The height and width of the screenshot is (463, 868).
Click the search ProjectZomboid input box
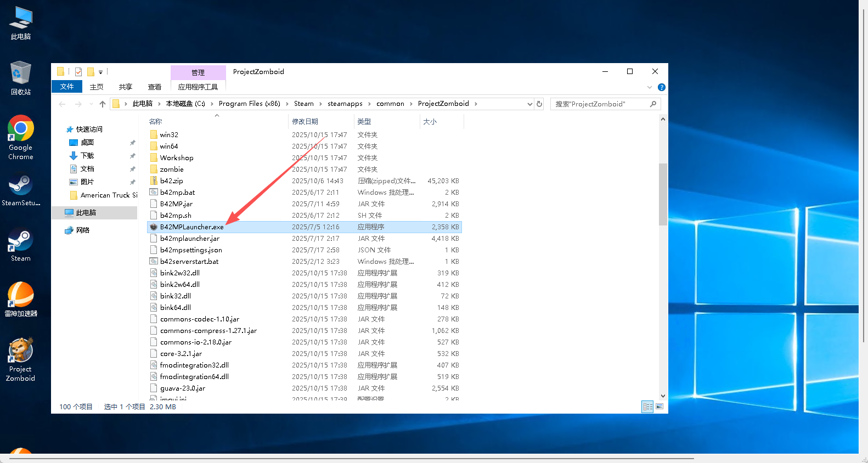point(600,104)
